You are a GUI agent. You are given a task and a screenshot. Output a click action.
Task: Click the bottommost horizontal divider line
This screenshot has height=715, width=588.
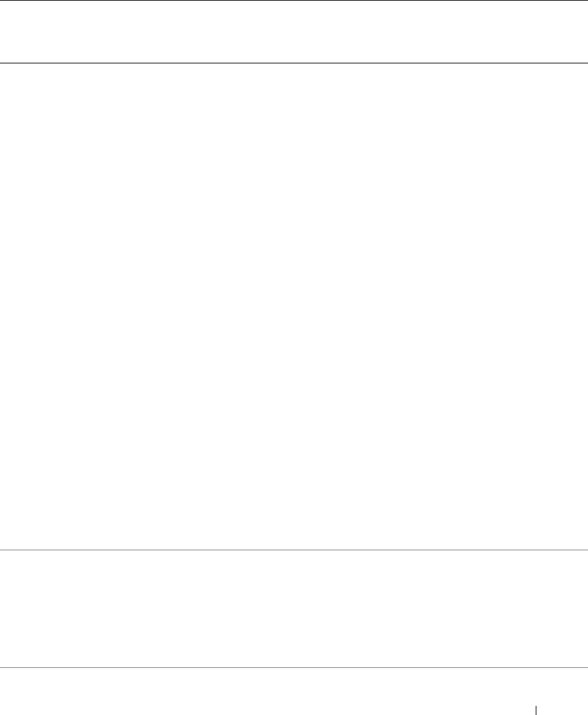[x=294, y=667]
